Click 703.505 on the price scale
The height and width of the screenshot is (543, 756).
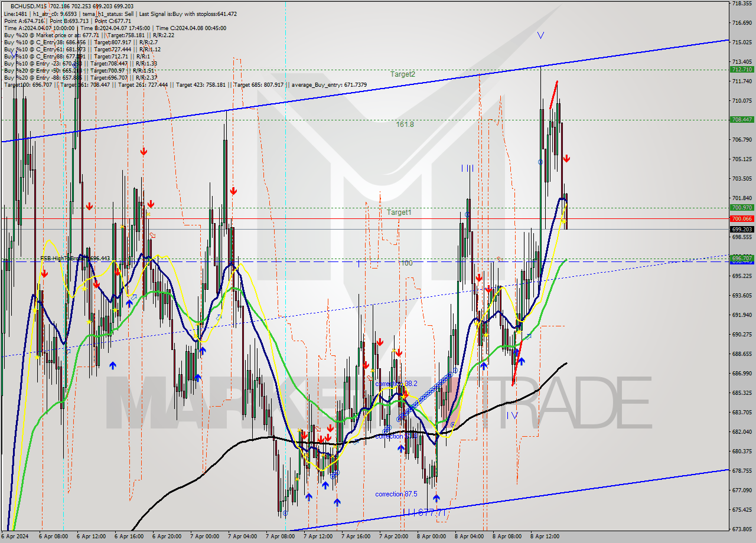pyautogui.click(x=742, y=179)
